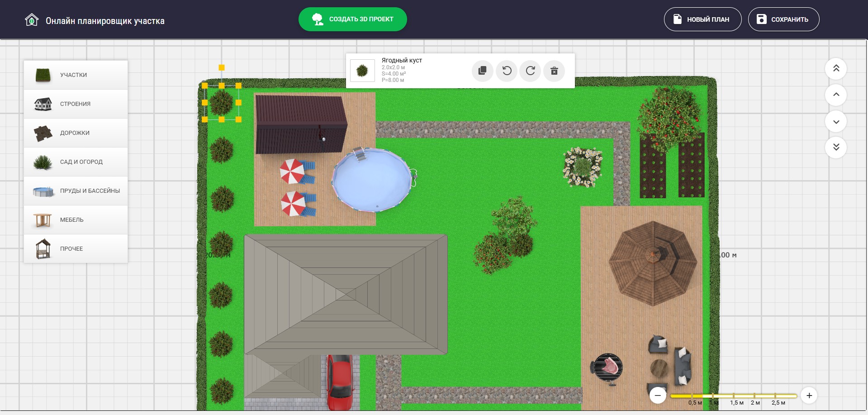Zoom out with the minus button
The width and height of the screenshot is (868, 415).
tap(658, 396)
